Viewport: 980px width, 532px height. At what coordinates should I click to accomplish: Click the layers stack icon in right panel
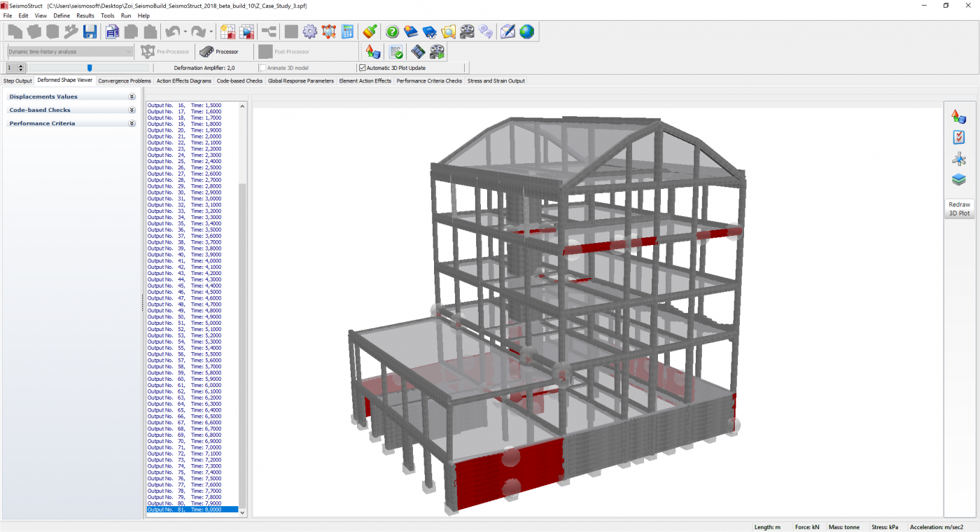pos(958,180)
